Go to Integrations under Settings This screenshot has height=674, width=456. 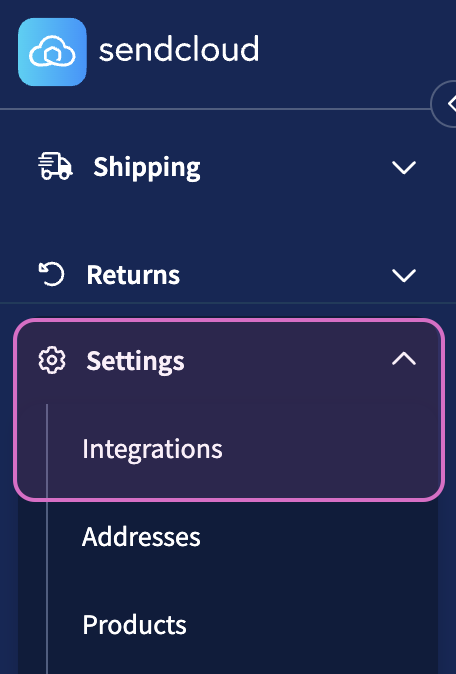153,449
